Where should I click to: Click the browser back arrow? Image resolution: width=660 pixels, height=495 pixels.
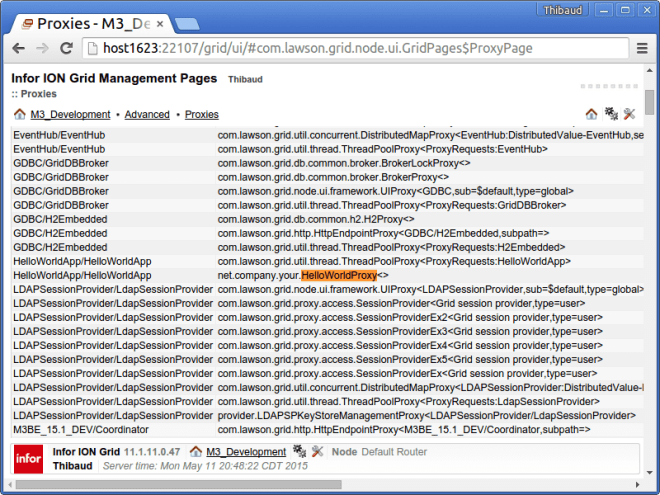pos(19,48)
